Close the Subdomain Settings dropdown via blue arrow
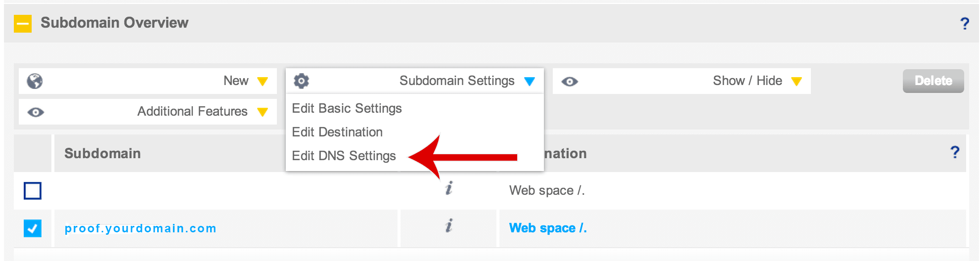Screen dimensions: 980x261 click(x=530, y=81)
